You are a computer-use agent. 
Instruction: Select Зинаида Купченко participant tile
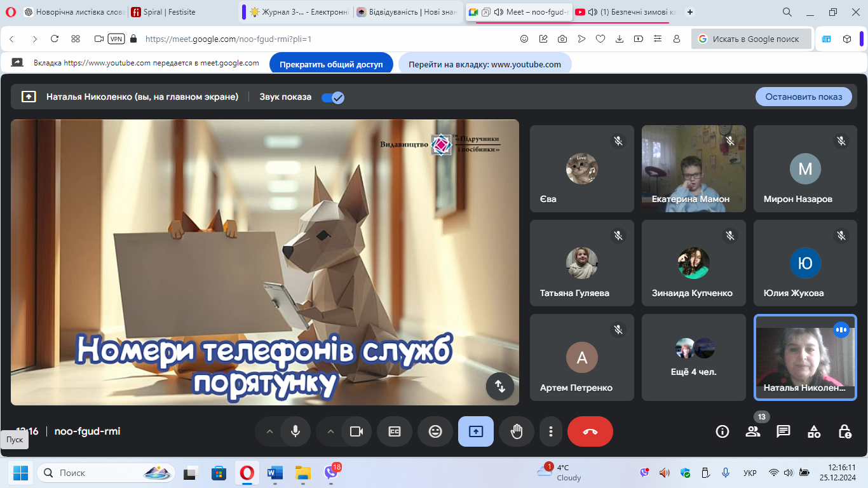point(694,263)
